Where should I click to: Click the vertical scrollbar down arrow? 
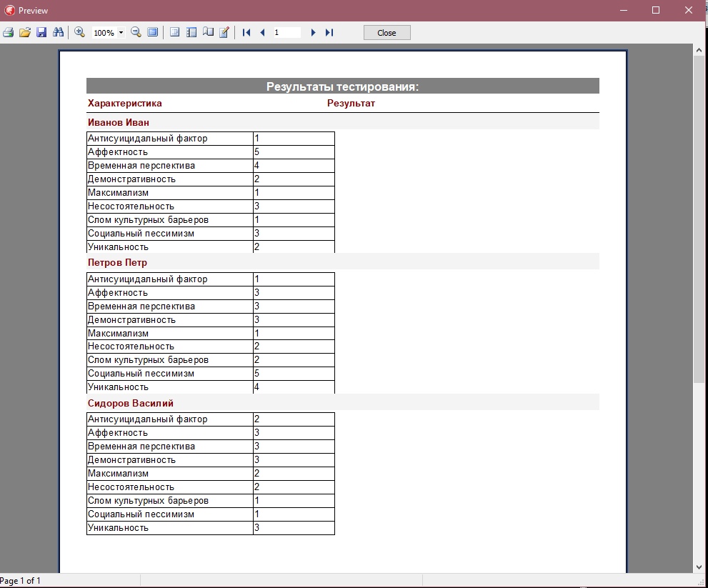(x=699, y=567)
